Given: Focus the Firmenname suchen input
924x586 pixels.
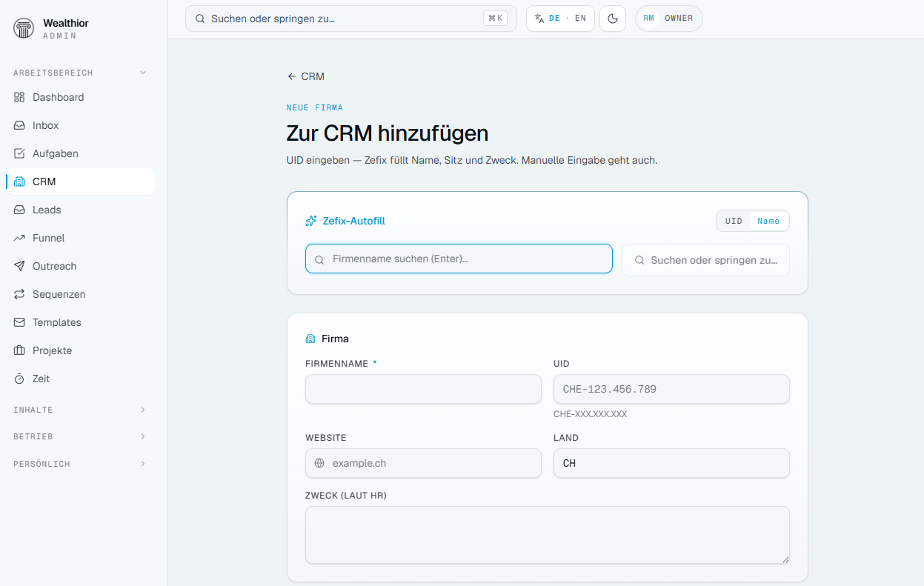Looking at the screenshot, I should (459, 259).
